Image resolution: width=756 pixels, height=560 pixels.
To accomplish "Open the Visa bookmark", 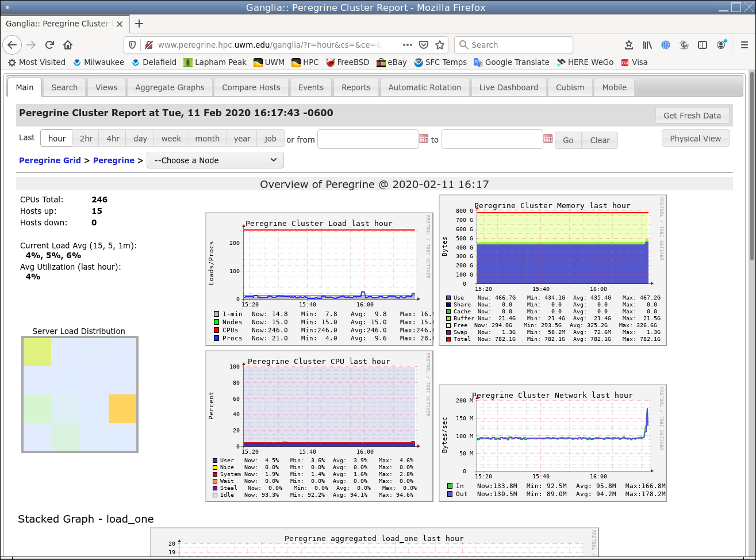I will coord(634,62).
